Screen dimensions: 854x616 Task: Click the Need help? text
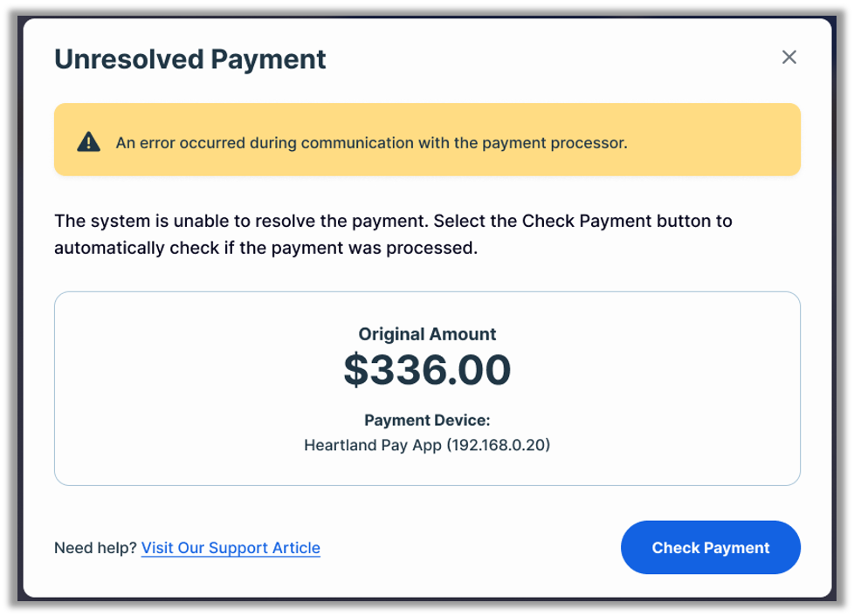(93, 548)
